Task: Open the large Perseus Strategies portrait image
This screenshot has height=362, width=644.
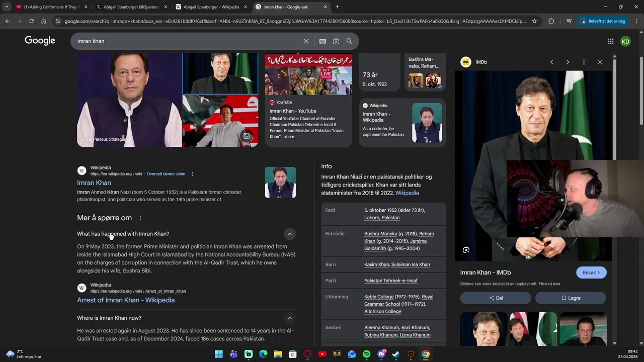Action: click(129, 101)
